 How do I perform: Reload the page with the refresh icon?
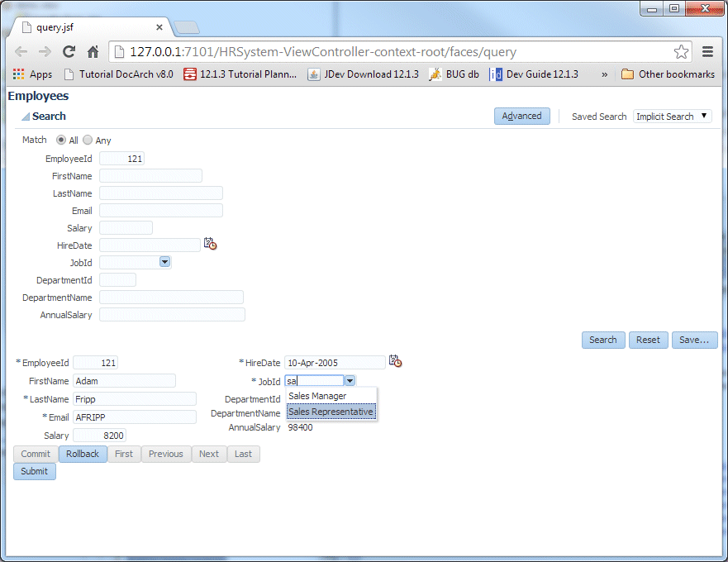[x=69, y=51]
